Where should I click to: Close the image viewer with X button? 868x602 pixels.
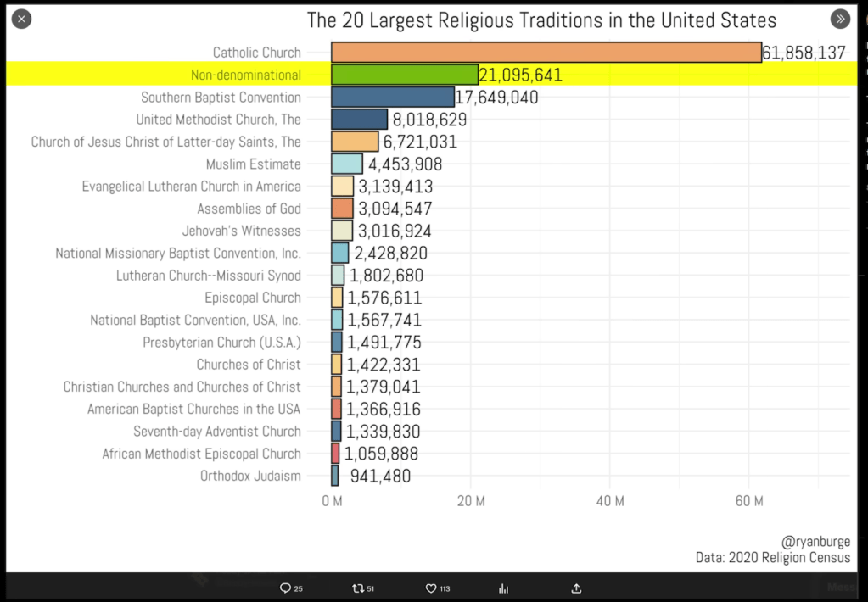[x=22, y=19]
